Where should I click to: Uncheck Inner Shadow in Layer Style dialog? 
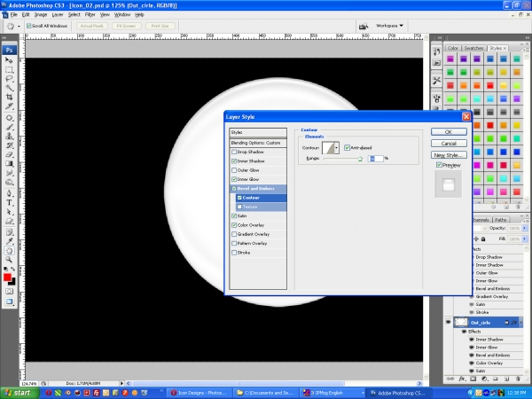click(x=234, y=161)
